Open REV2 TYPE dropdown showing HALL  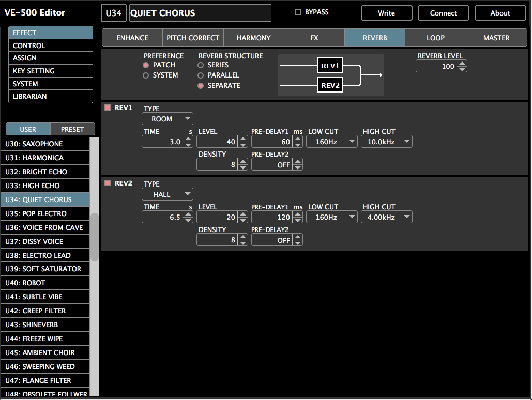click(x=168, y=194)
